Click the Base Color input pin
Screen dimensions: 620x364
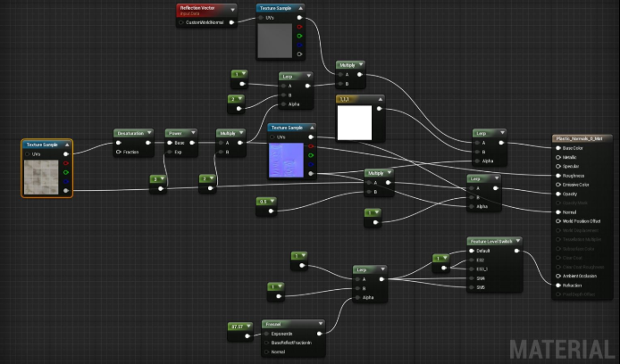pos(559,148)
